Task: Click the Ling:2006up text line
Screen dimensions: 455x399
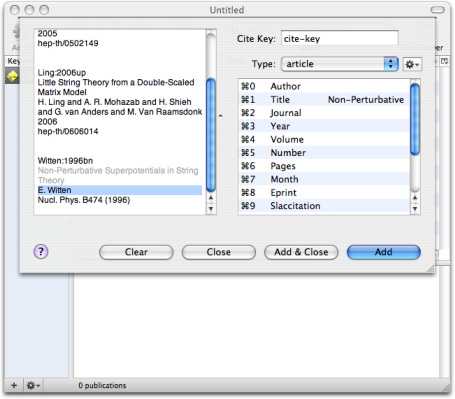Action: pos(62,73)
